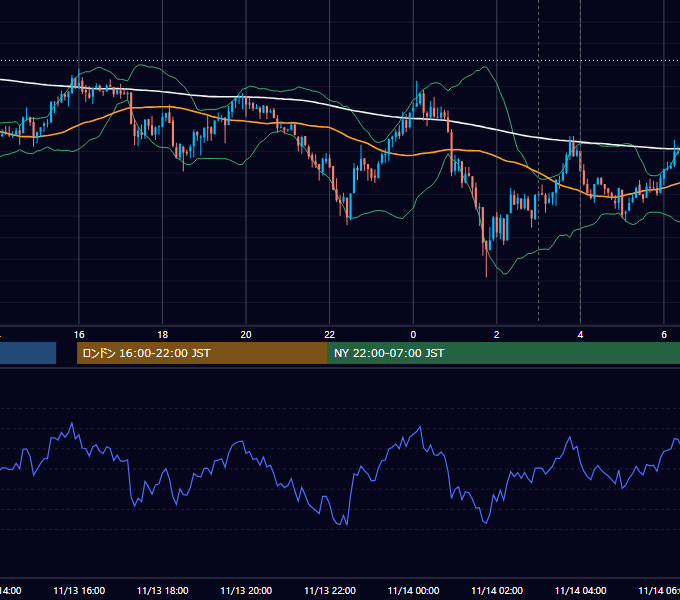Click the '11/13 20:00' date label
Viewport: 680px width, 600px height.
(246, 591)
